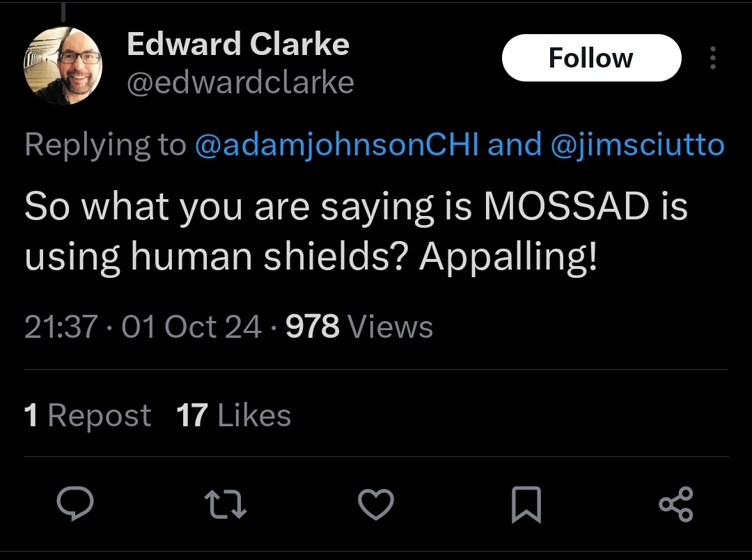Open @adamjohnsonCHI mention link

point(337,144)
